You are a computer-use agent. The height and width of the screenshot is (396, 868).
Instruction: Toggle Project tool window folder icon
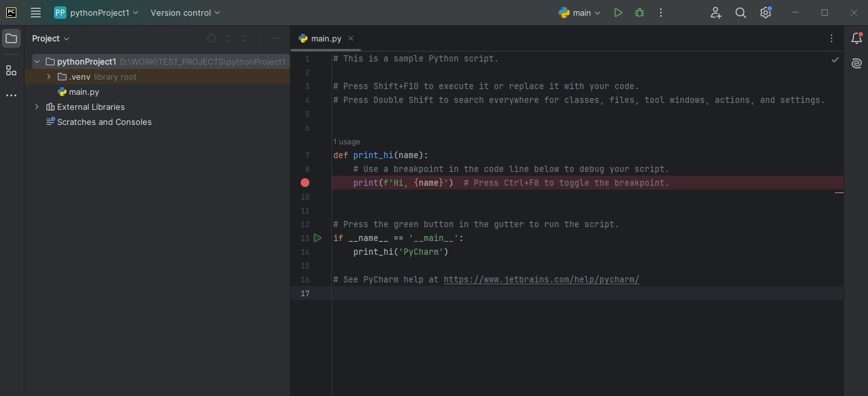(11, 38)
